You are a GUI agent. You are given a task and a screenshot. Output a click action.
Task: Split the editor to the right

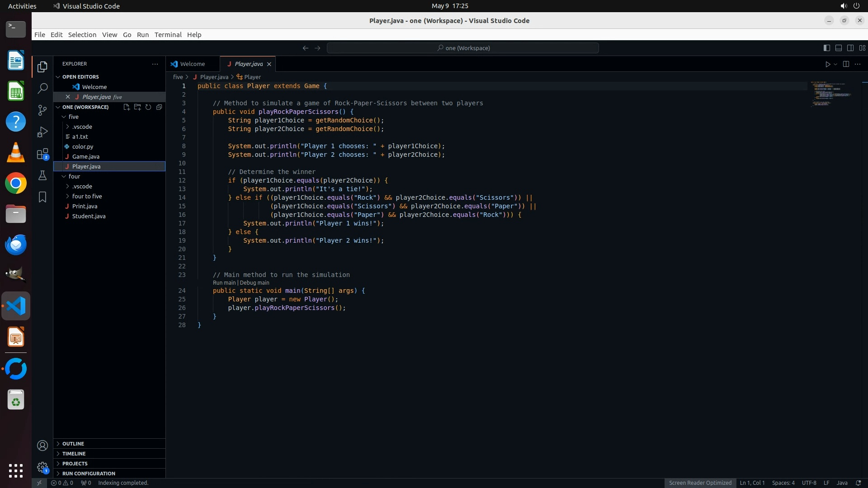pos(846,64)
